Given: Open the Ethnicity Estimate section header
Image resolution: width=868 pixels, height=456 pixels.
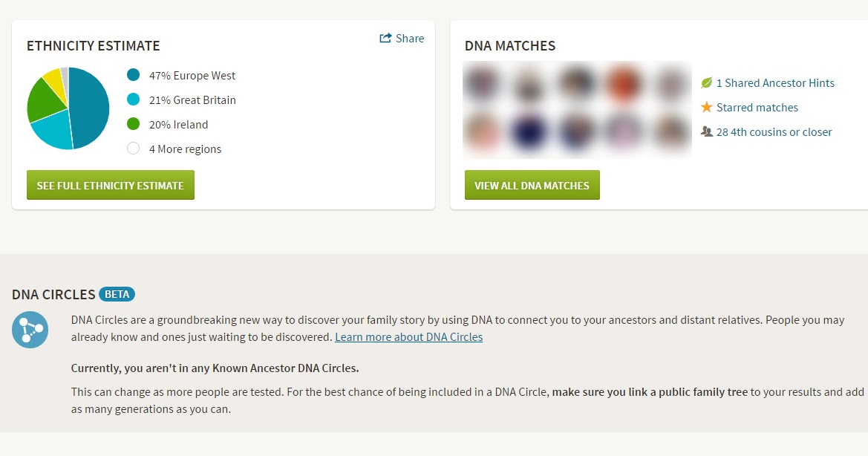Looking at the screenshot, I should click(x=93, y=45).
